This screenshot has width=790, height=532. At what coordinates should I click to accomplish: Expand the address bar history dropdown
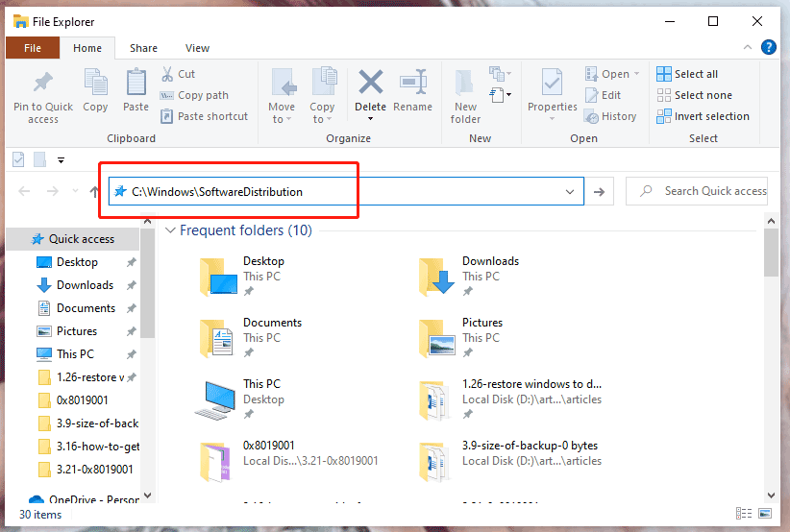570,192
